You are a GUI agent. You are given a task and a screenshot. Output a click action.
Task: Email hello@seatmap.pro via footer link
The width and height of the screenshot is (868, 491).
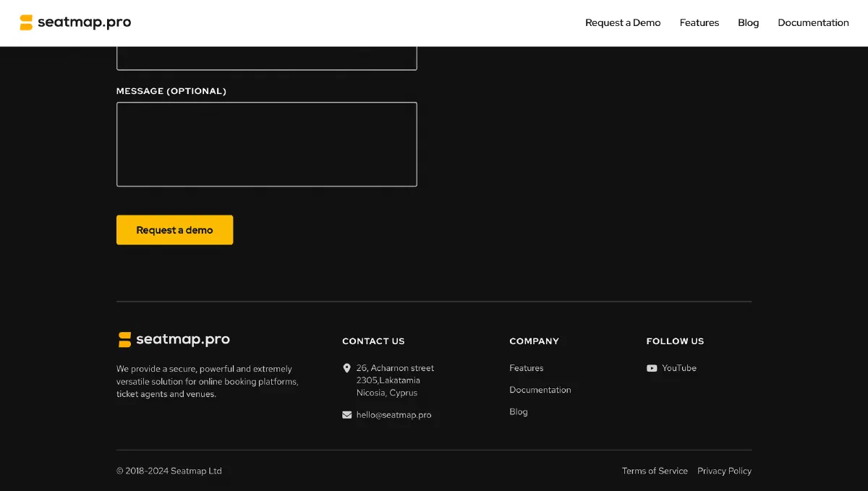coord(393,414)
